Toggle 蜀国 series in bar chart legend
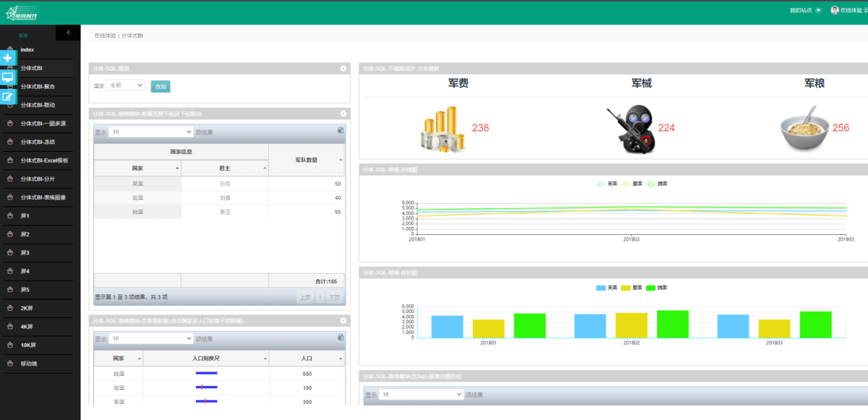The width and height of the screenshot is (868, 420). [631, 288]
